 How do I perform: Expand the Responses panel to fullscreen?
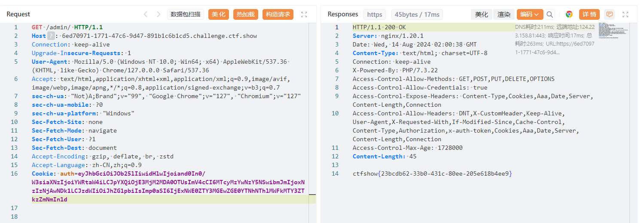626,14
